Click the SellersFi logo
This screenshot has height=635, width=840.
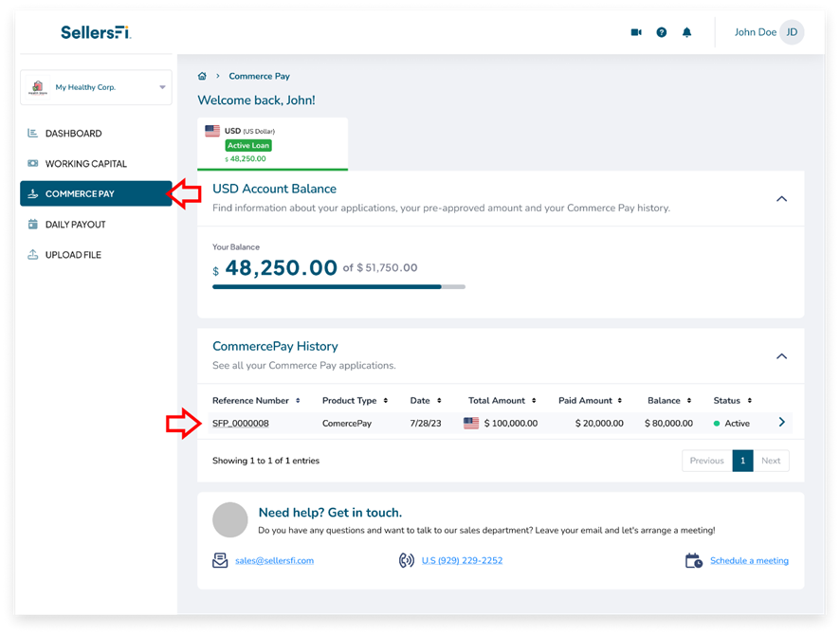[96, 32]
